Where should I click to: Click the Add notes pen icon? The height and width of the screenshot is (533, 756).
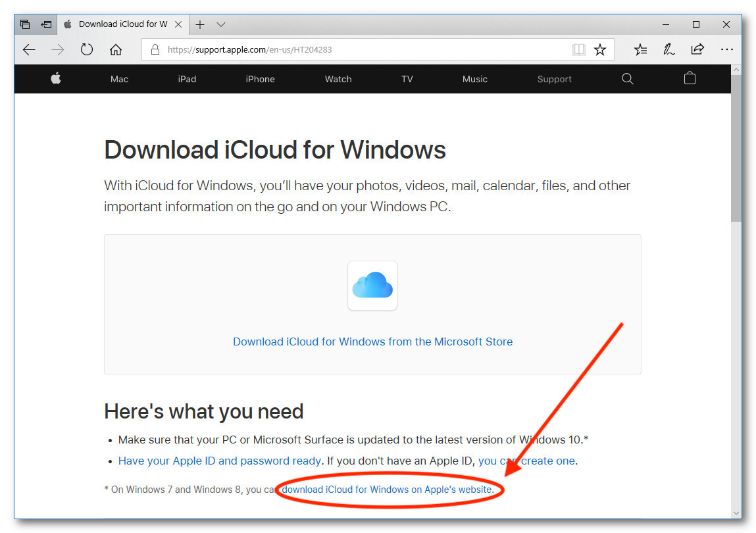pos(669,49)
